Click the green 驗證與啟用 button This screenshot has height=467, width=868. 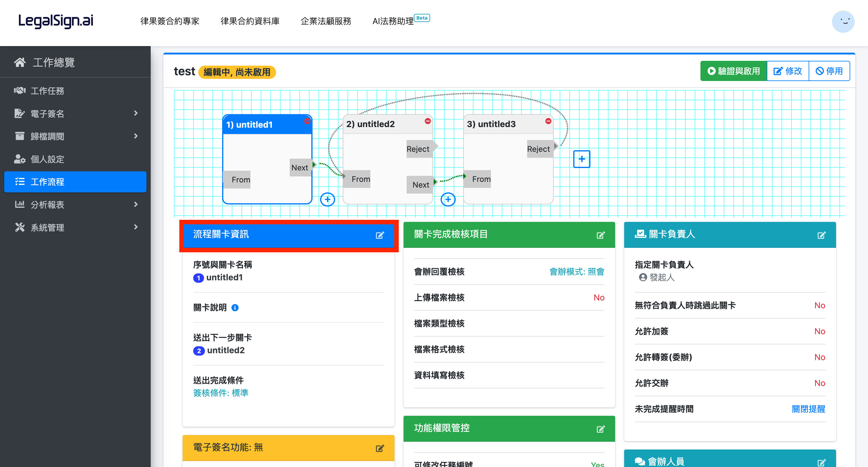tap(733, 71)
